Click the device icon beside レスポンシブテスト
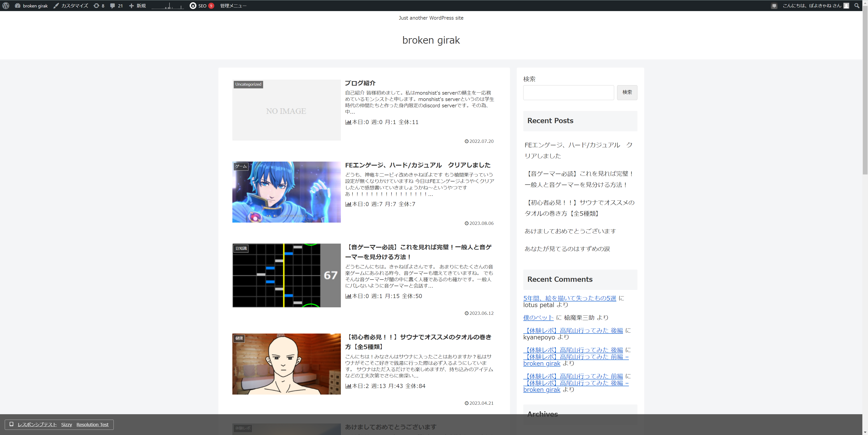The image size is (868, 435). [x=12, y=424]
